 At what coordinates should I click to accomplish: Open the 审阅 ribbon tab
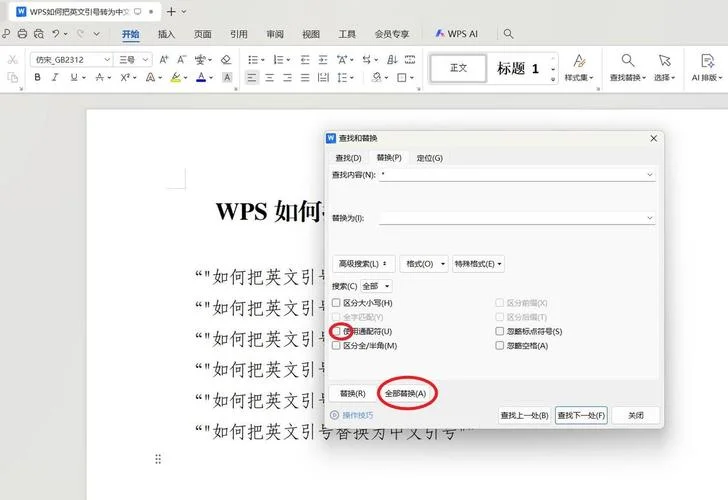click(x=275, y=34)
